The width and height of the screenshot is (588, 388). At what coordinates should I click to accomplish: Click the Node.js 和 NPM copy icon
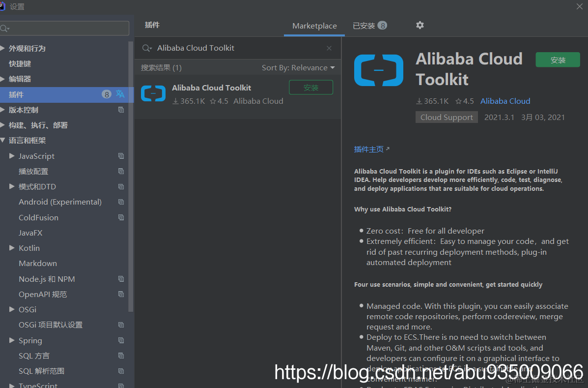(121, 279)
